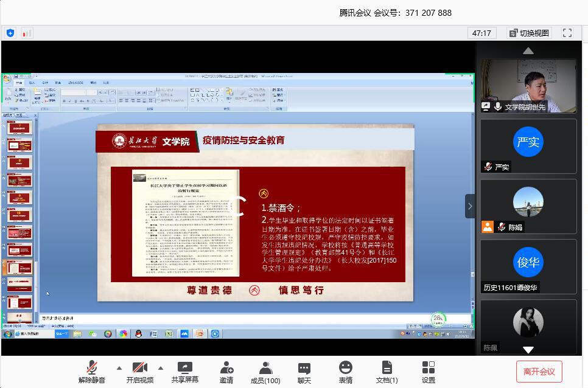The width and height of the screenshot is (588, 388).
Task: Open the Emoji (表情) reactions
Action: (346, 372)
